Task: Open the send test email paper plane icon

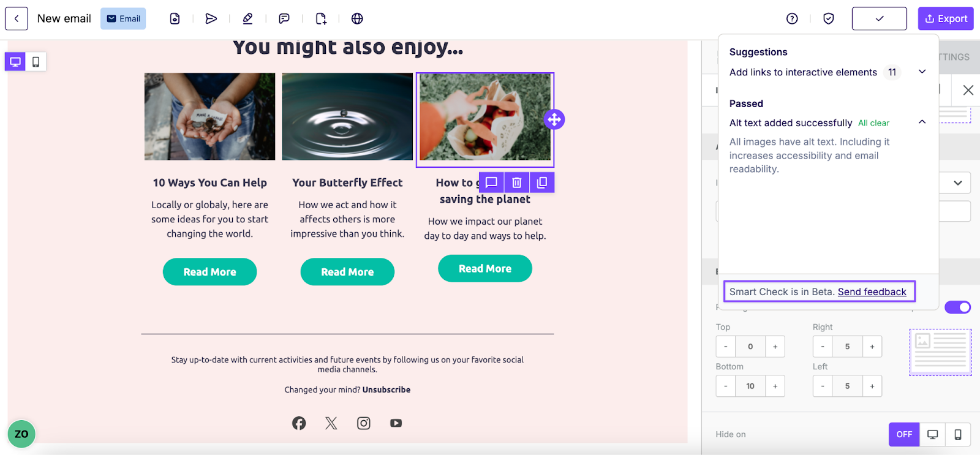Action: coord(211,18)
